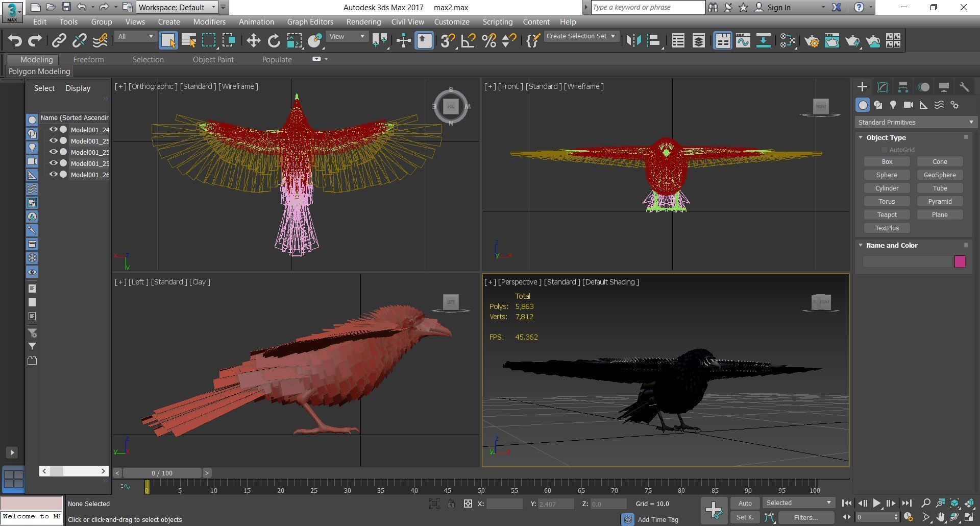Create a Box primitive
The height and width of the screenshot is (526, 980).
887,162
